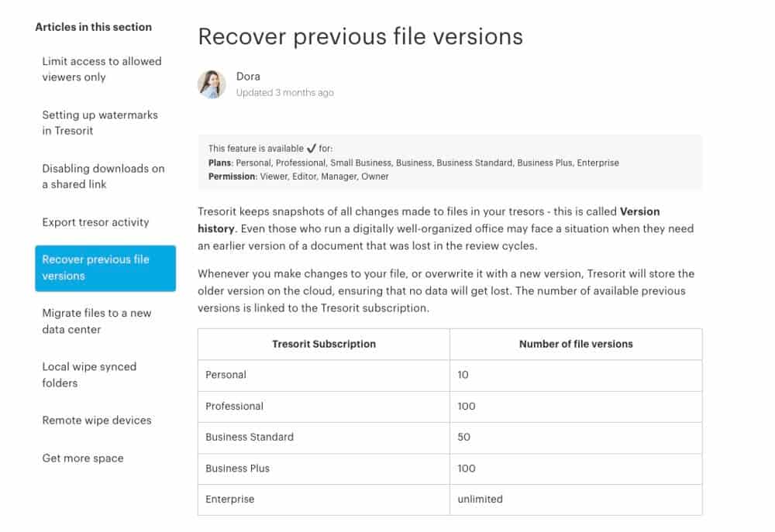Click the 'Plans' label in feature box
The height and width of the screenshot is (532, 775).
pos(219,163)
